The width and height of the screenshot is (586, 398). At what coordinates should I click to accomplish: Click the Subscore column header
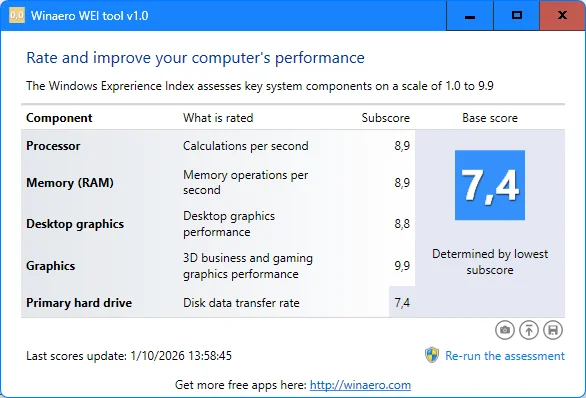click(385, 118)
